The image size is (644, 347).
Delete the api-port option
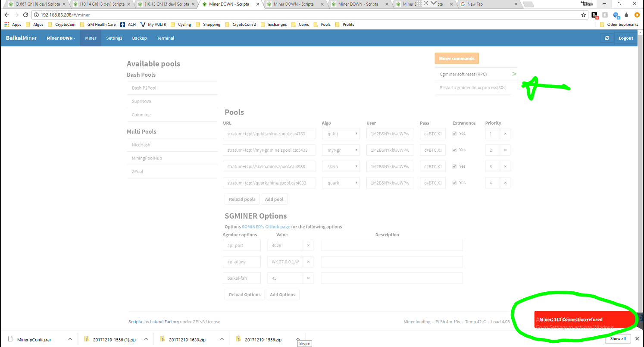308,245
